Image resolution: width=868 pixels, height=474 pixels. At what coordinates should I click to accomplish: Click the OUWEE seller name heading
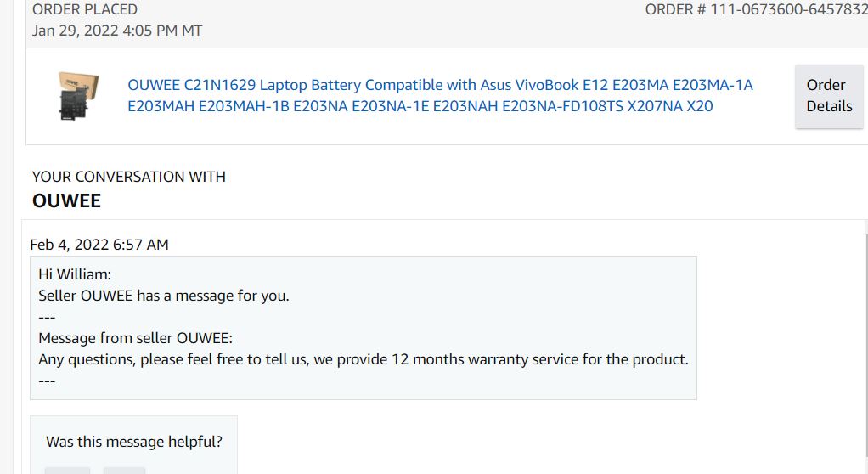(x=66, y=200)
